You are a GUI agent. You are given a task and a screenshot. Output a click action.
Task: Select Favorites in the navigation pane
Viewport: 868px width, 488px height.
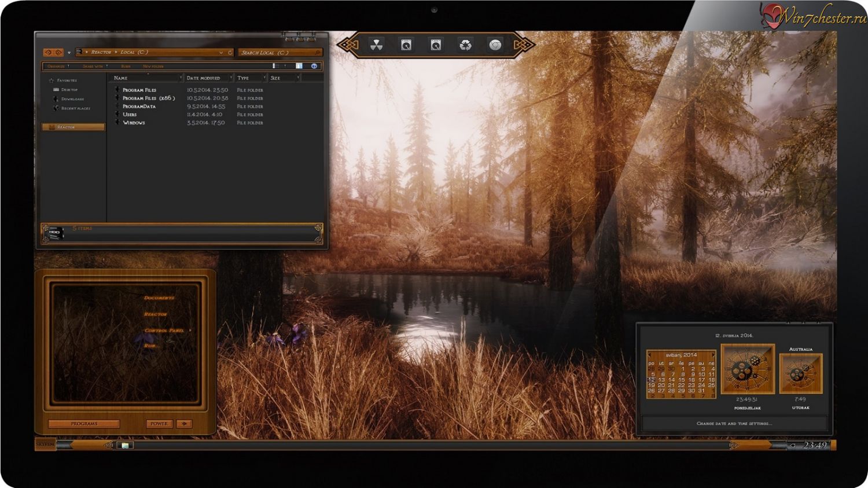[67, 80]
